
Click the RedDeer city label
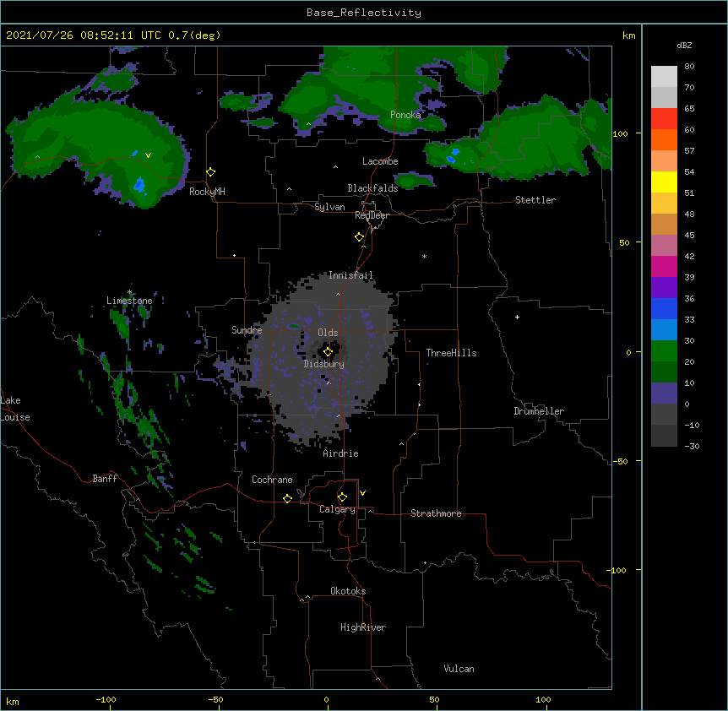pyautogui.click(x=372, y=215)
